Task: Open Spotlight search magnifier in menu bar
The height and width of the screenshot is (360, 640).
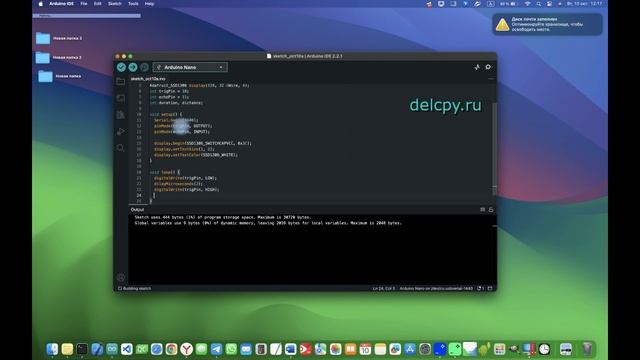Action: (539, 4)
